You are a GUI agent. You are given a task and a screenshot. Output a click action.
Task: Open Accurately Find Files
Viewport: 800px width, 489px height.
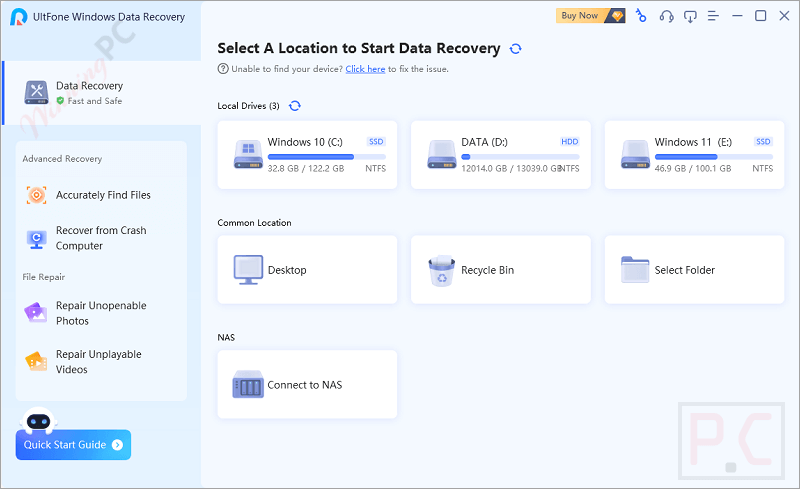pyautogui.click(x=102, y=195)
